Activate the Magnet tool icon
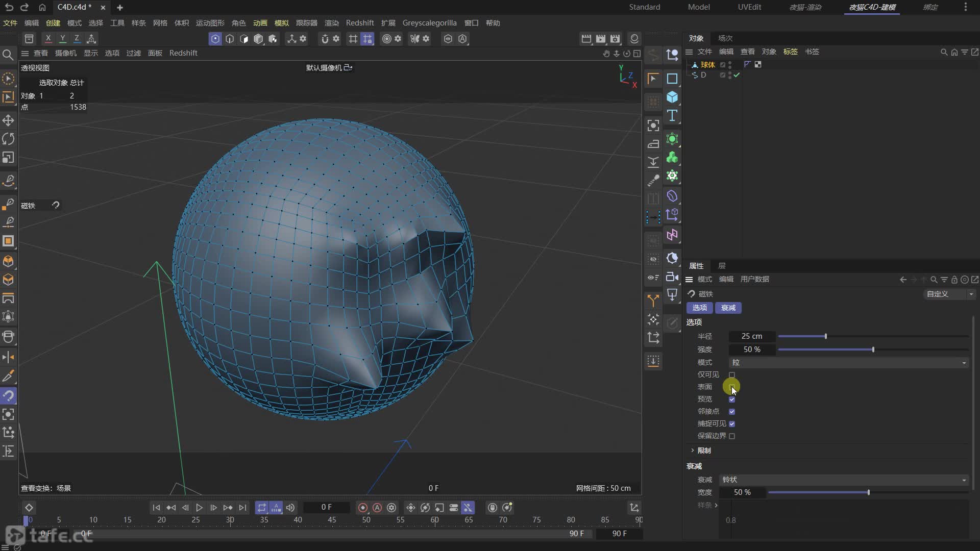The width and height of the screenshot is (980, 551). pos(8,395)
